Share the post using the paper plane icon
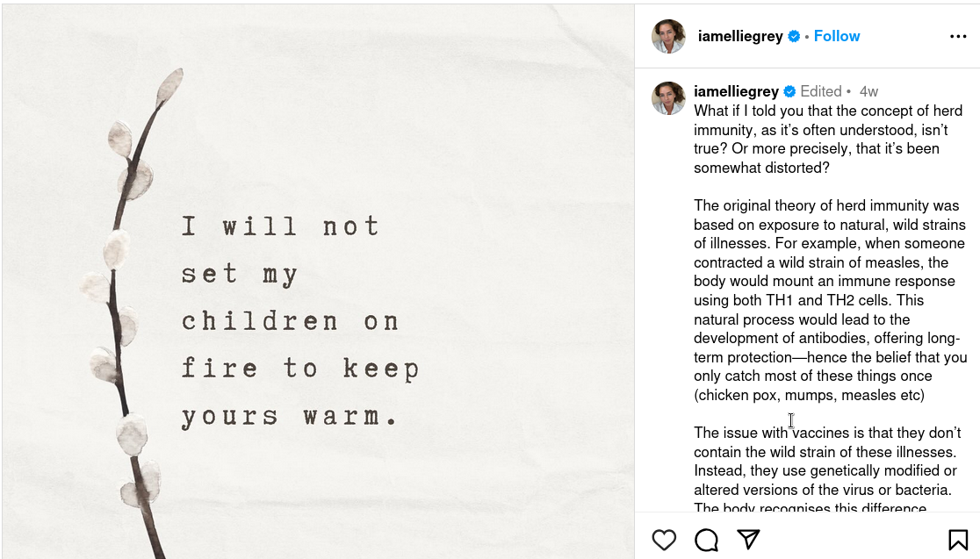 pos(748,539)
